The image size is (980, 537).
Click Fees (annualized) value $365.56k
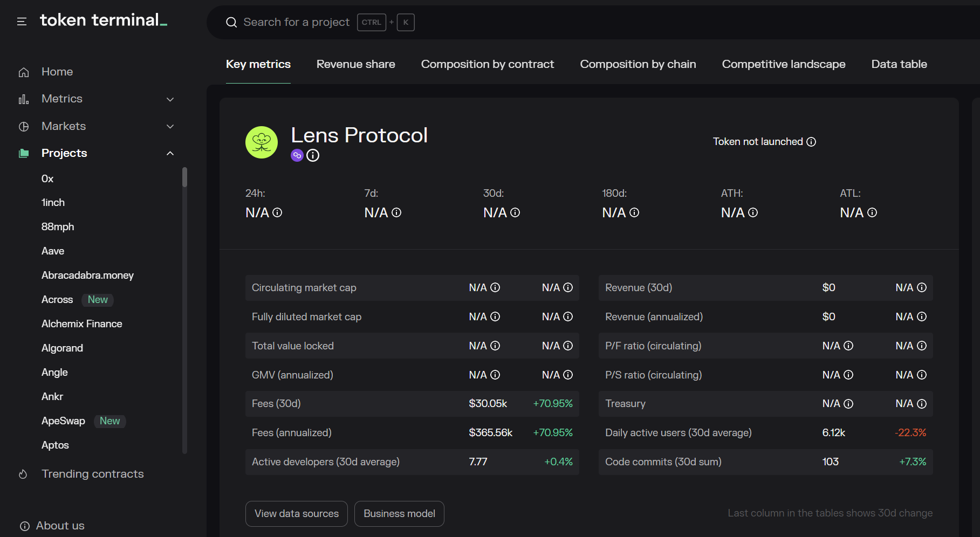coord(491,433)
